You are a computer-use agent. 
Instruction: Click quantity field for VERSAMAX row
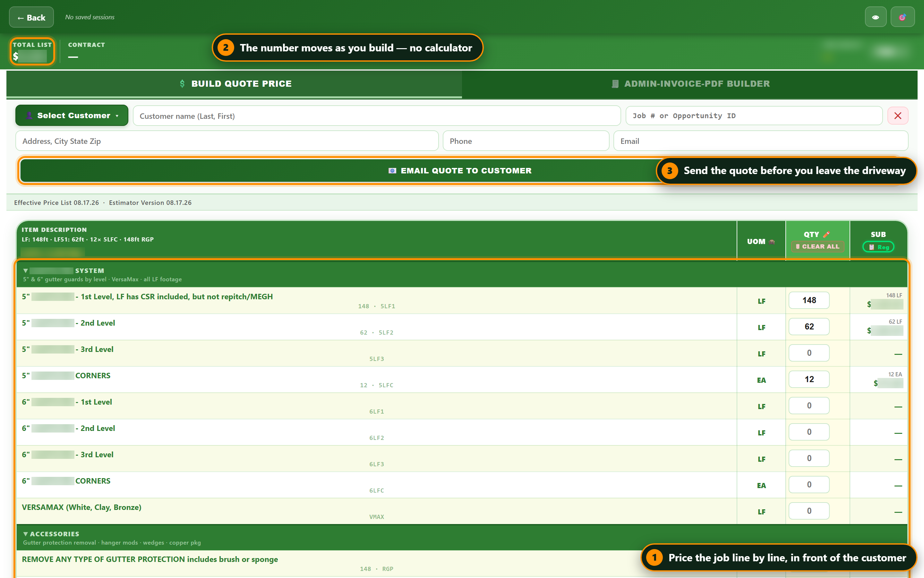point(809,511)
